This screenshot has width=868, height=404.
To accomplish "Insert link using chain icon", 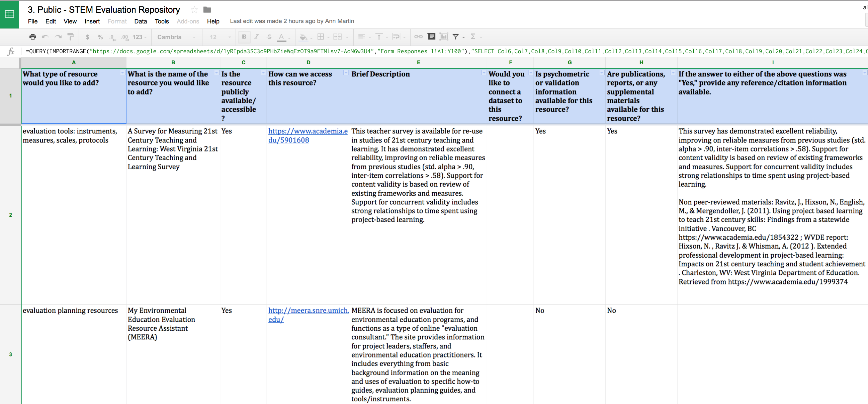I will [418, 37].
